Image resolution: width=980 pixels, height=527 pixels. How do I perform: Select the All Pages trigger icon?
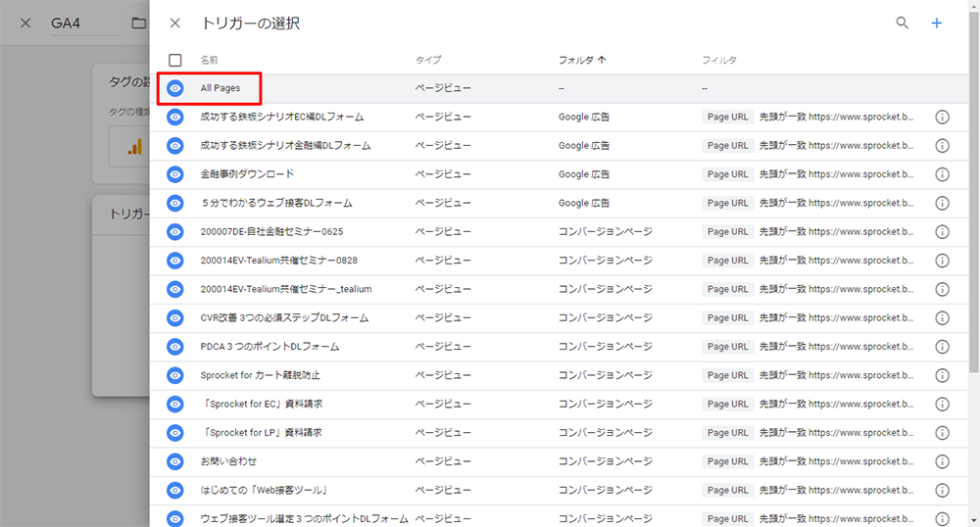(x=175, y=88)
